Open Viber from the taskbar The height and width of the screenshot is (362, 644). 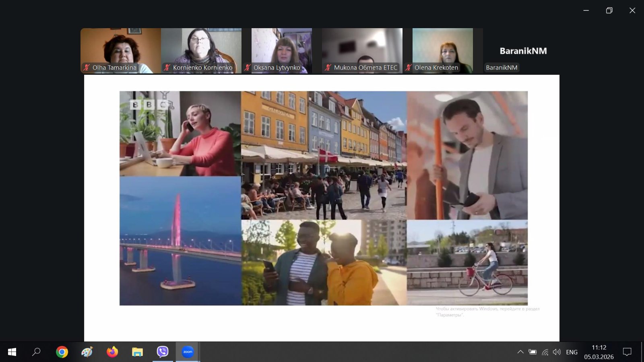pyautogui.click(x=163, y=352)
